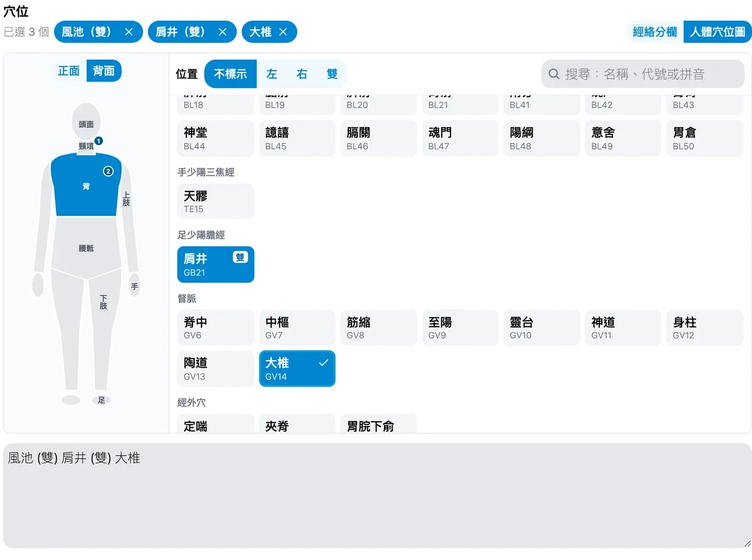Switch to 正面 front view
752x560 pixels.
click(x=69, y=71)
